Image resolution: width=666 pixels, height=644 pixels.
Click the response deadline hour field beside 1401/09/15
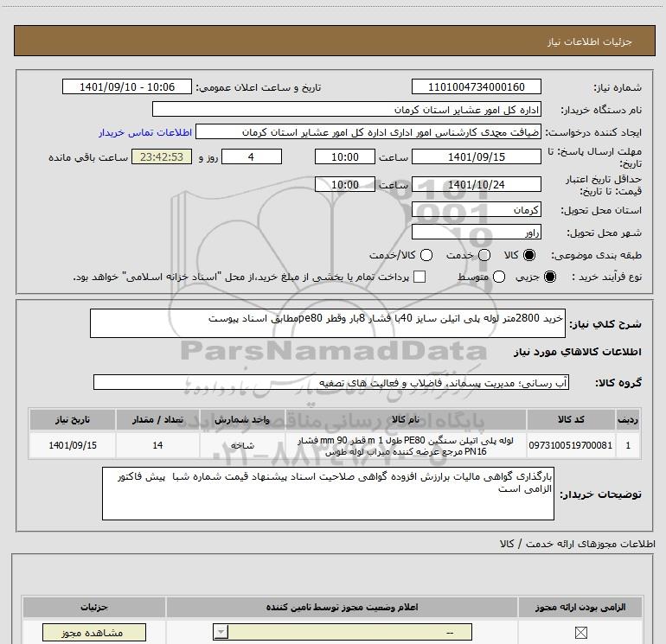[345, 156]
